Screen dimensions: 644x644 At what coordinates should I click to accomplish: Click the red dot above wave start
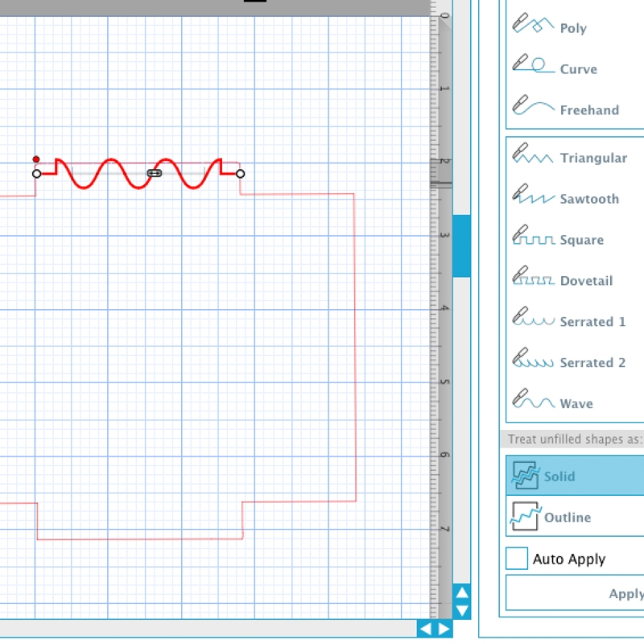tap(36, 159)
